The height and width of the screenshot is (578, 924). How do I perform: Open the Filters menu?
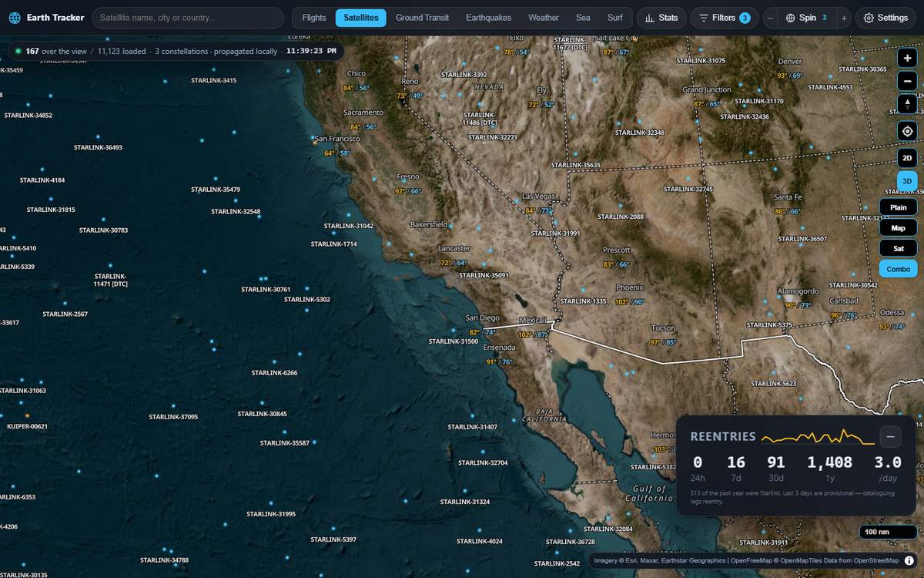pyautogui.click(x=725, y=18)
